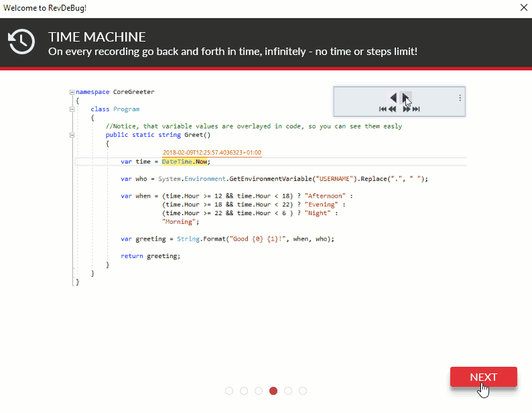Click the "Morning" string literal

(179, 222)
